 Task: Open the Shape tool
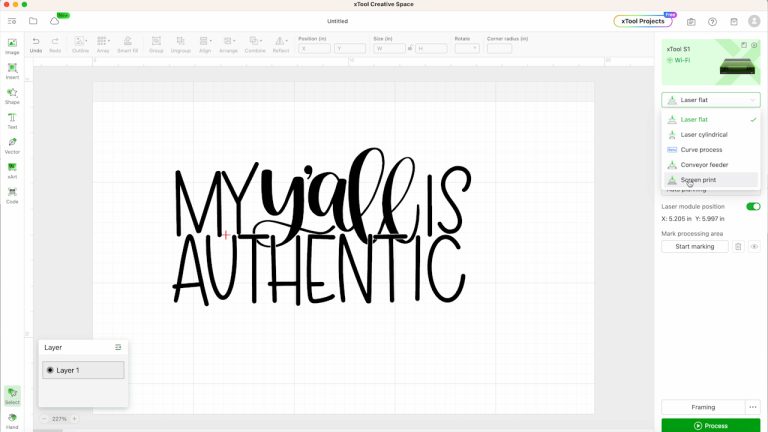12,94
